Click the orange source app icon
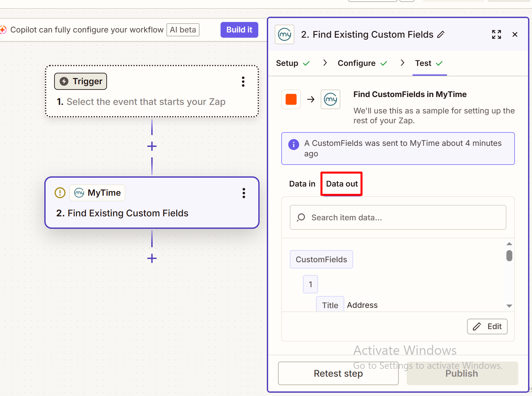Image resolution: width=532 pixels, height=396 pixels. coord(291,99)
